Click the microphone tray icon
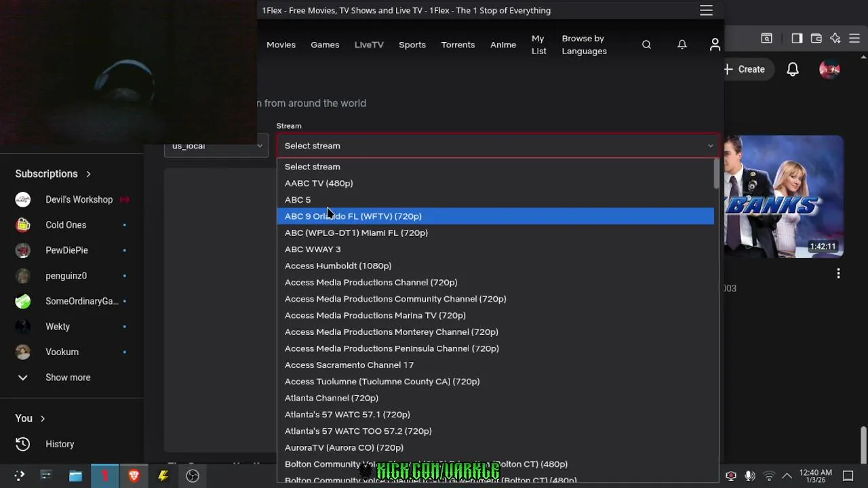868x488 pixels. click(x=749, y=476)
